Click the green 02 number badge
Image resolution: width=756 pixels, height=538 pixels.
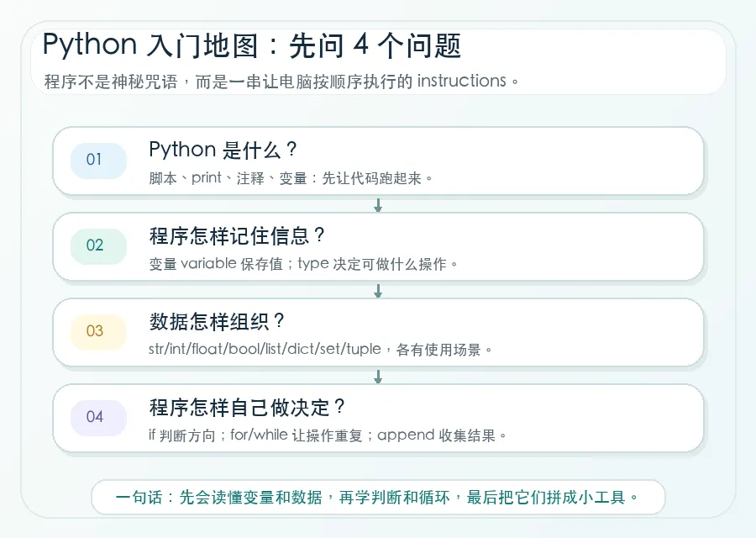(x=98, y=245)
